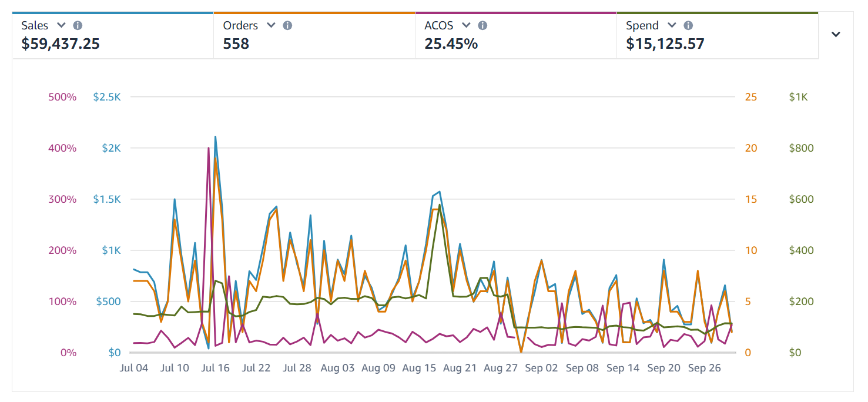Open the Sales metric dropdown arrow
Viewport: 868px width, 402px height.
[61, 25]
